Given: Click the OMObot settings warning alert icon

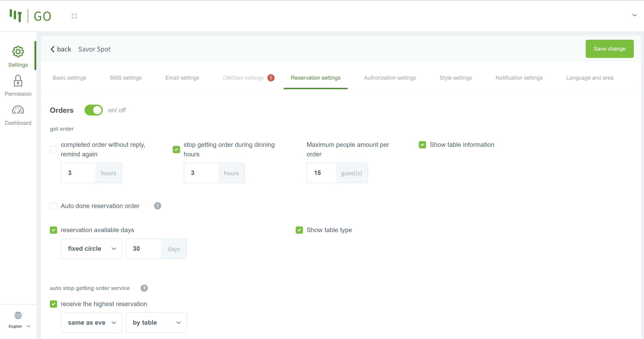Looking at the screenshot, I should (271, 78).
